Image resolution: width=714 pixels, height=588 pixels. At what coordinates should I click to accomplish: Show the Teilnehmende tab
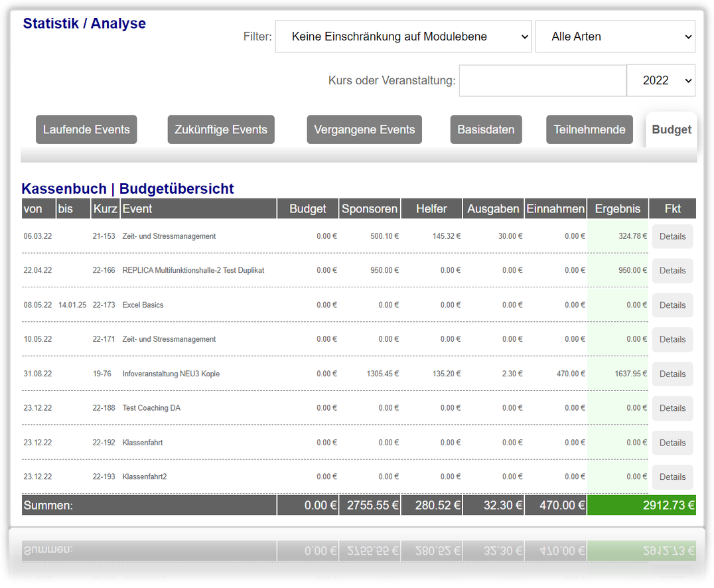589,130
